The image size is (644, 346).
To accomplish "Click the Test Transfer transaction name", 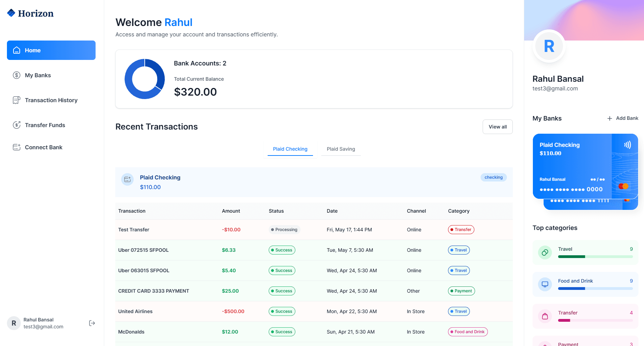I will click(134, 230).
